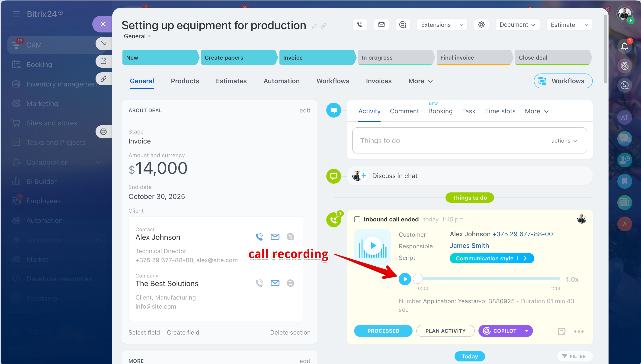
Task: Open the notifications bell icon
Action: (x=624, y=46)
